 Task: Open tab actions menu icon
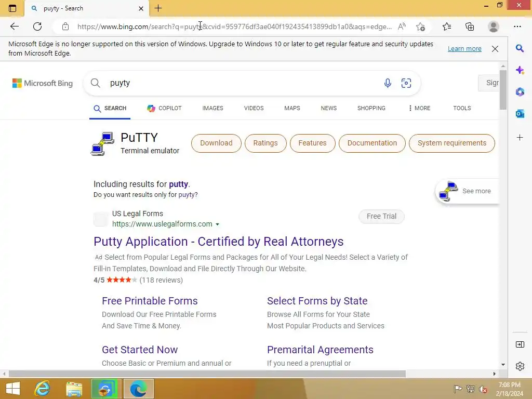coord(12,8)
